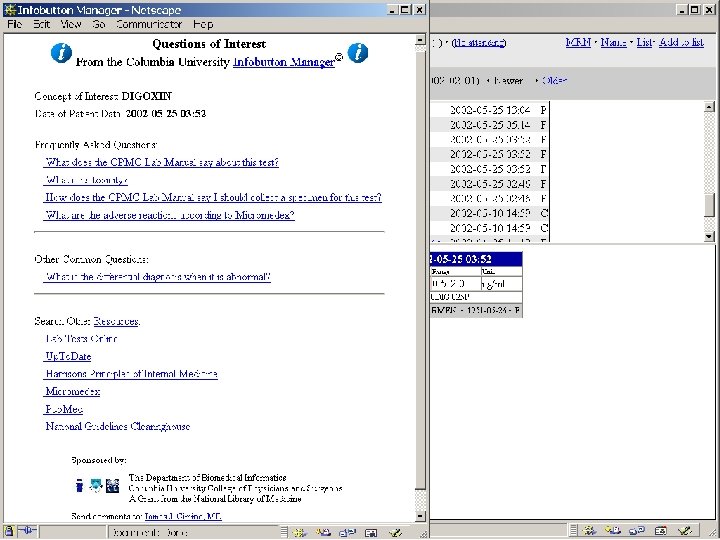Open Navigator icon in right window component bar
The image size is (720, 540).
point(589,531)
